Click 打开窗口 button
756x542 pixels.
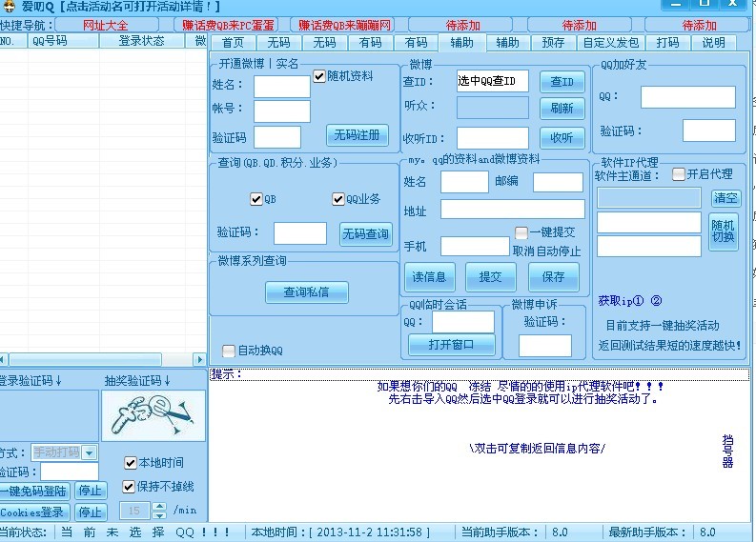(451, 345)
